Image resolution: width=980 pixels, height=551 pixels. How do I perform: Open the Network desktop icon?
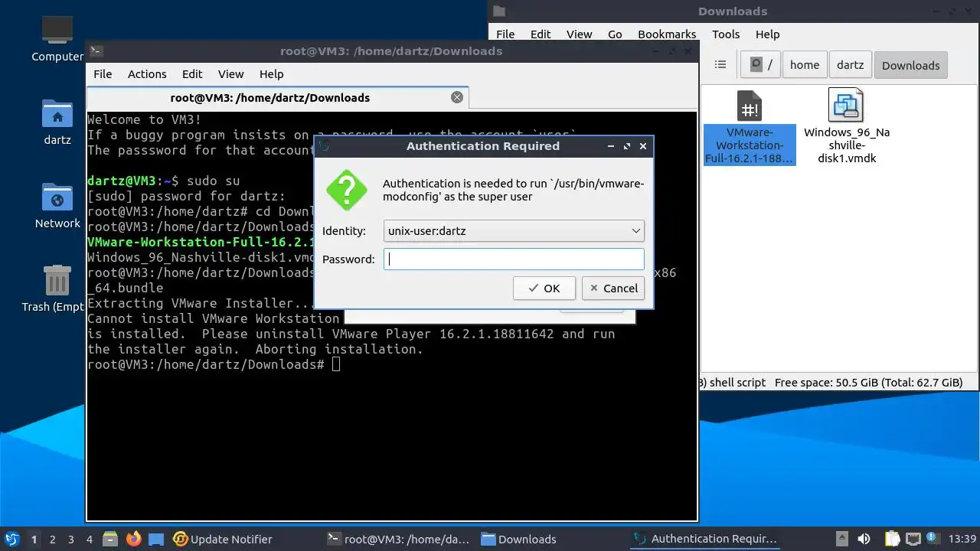(57, 206)
